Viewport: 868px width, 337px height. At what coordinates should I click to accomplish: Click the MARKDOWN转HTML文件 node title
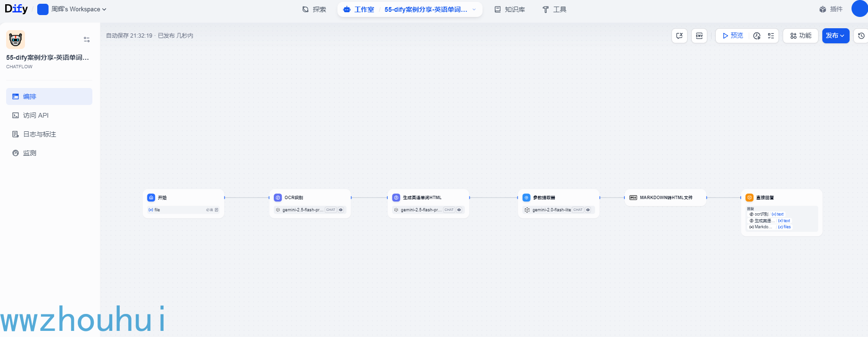click(666, 198)
